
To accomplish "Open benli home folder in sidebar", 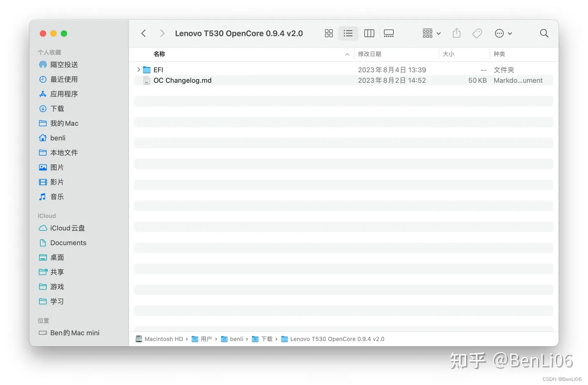I will tap(52, 138).
